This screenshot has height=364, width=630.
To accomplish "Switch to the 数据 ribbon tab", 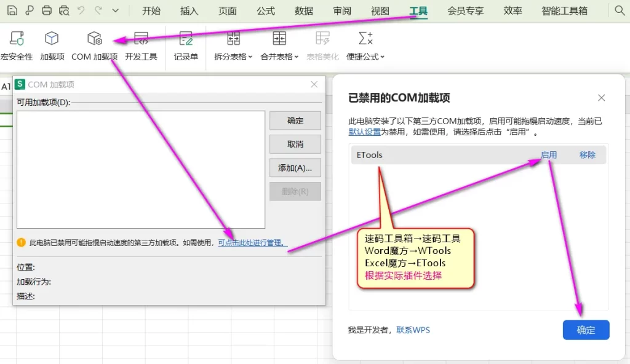I will click(x=304, y=11).
